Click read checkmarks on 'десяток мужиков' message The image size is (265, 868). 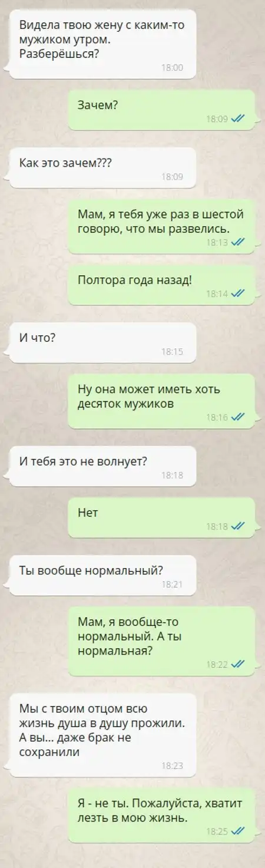[238, 417]
